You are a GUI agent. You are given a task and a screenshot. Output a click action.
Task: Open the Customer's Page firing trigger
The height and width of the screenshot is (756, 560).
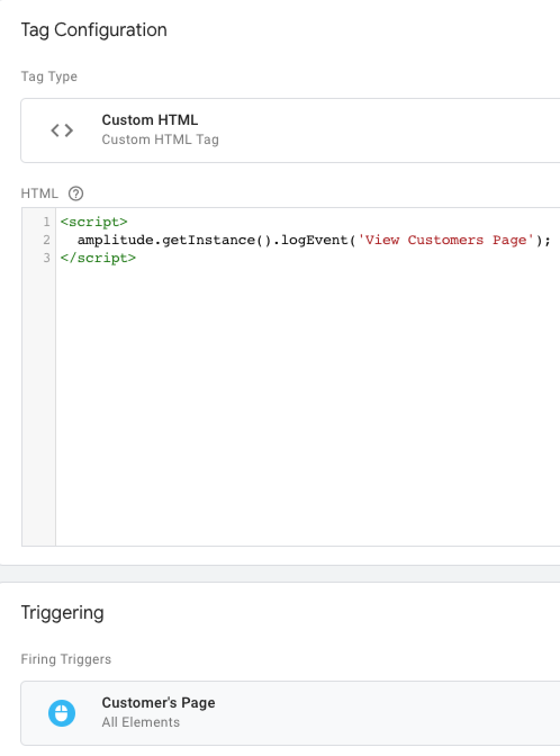point(291,713)
